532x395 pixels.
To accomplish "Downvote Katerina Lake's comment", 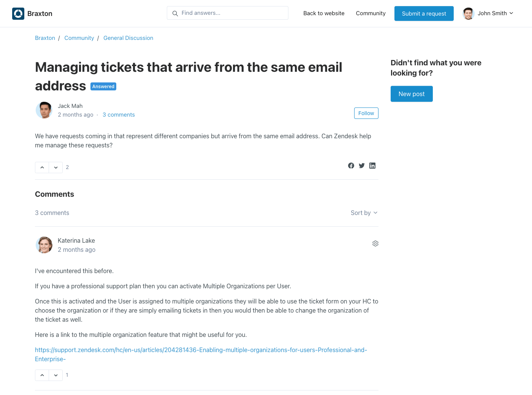I will point(56,375).
